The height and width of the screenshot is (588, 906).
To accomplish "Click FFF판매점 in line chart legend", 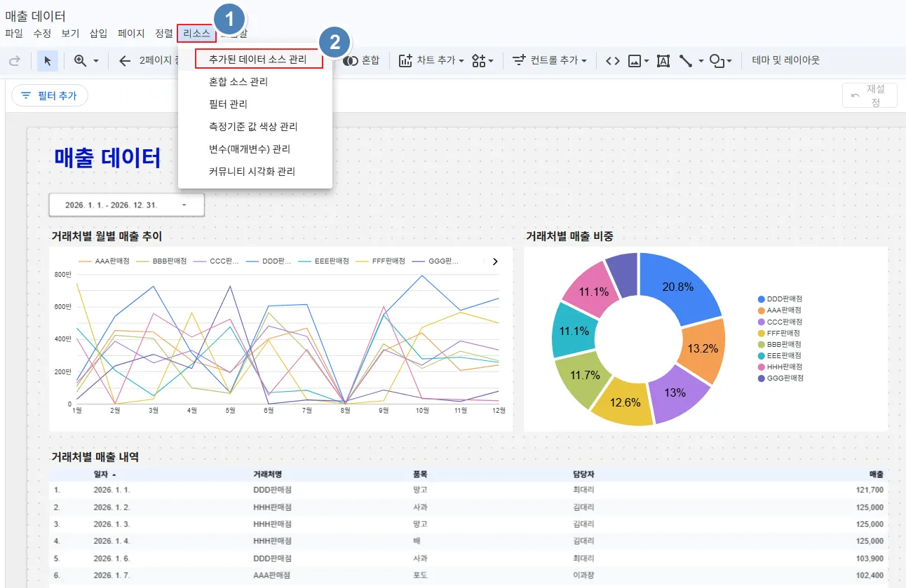I will tap(388, 261).
